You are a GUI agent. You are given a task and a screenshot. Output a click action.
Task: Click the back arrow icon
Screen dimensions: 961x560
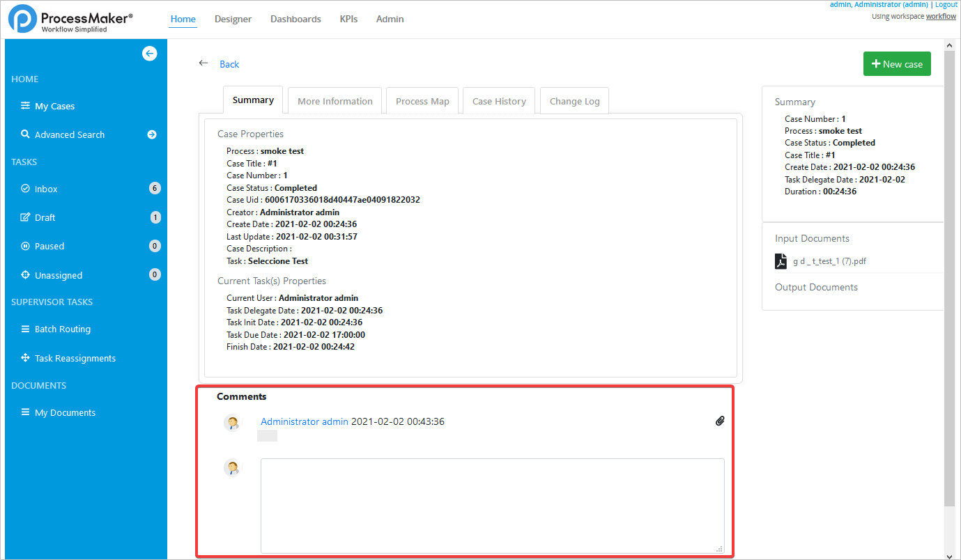(203, 63)
